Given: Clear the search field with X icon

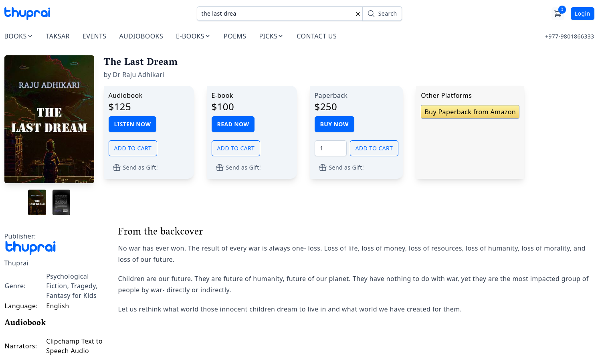Looking at the screenshot, I should click(358, 14).
